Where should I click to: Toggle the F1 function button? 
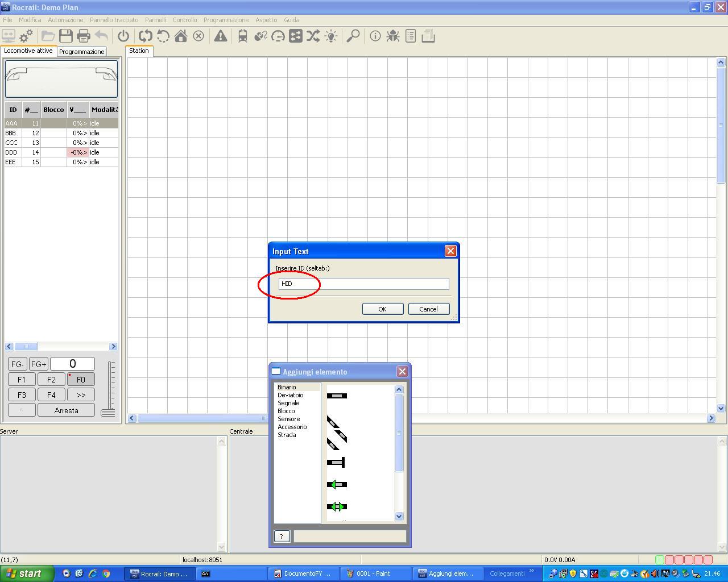pos(22,380)
